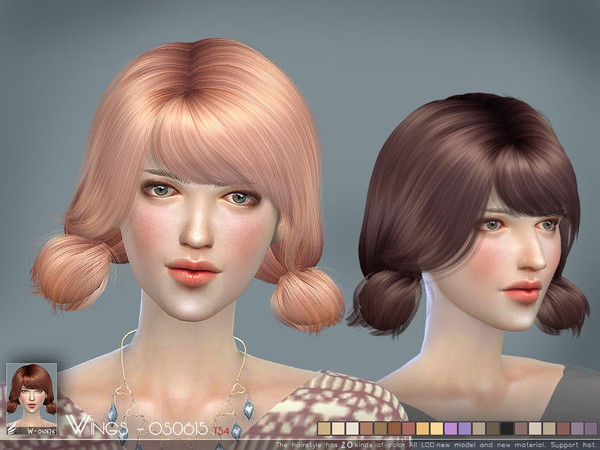Pick the first tan swatch in the palette
Viewport: 600px width, 450px height.
[x=324, y=428]
